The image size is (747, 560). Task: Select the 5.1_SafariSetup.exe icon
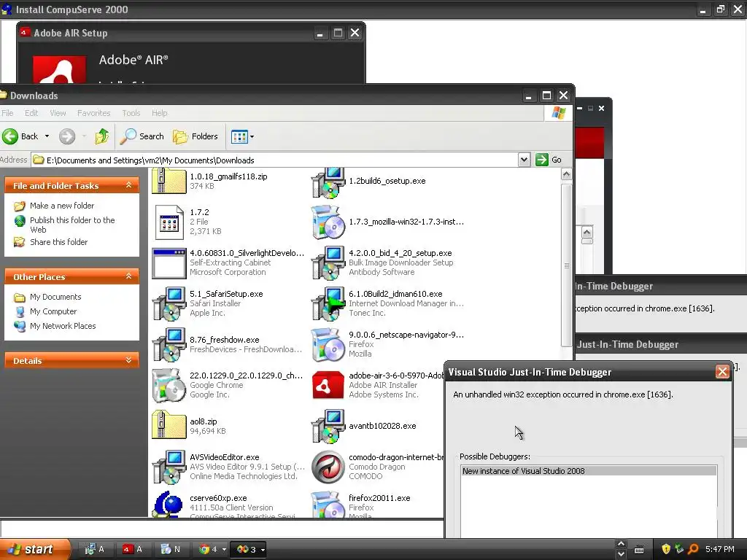click(x=169, y=304)
